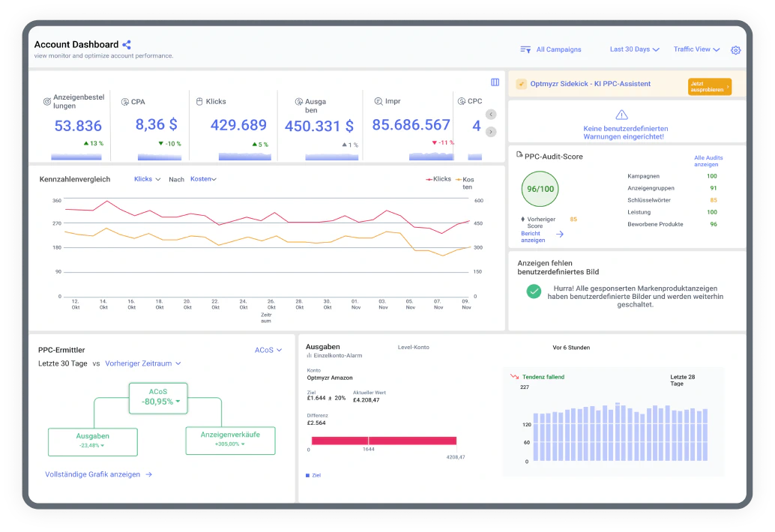
Task: Click the arrow next to Bericht anzeigen
Action: click(559, 234)
